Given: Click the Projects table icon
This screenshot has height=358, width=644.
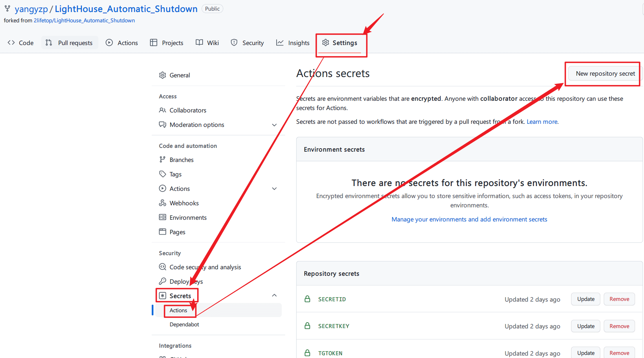Looking at the screenshot, I should 153,43.
